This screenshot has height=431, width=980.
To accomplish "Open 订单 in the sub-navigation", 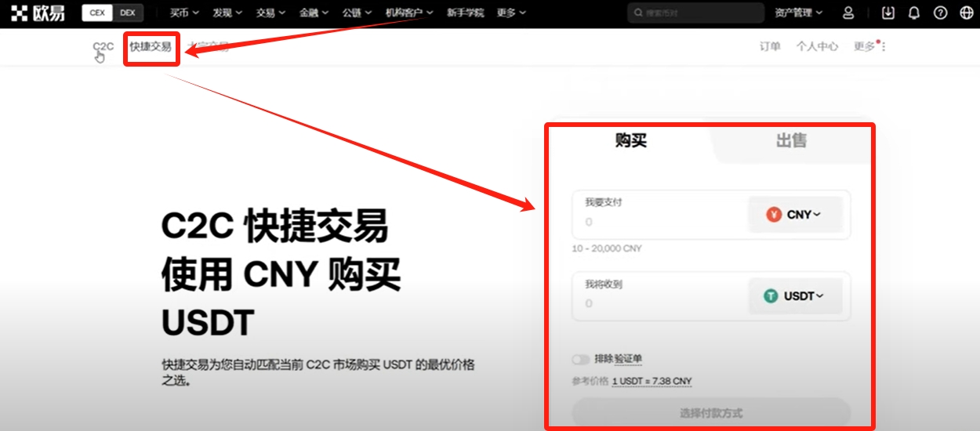I will tap(770, 46).
